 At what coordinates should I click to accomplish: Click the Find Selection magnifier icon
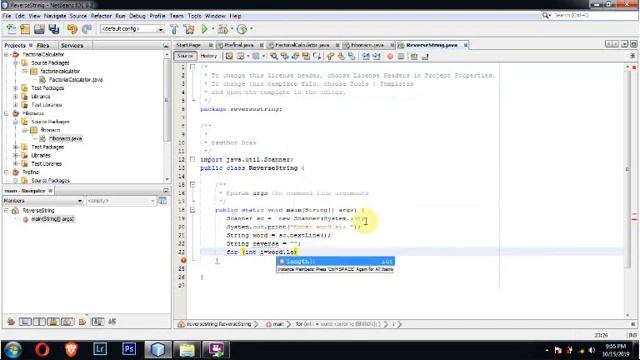coord(274,56)
